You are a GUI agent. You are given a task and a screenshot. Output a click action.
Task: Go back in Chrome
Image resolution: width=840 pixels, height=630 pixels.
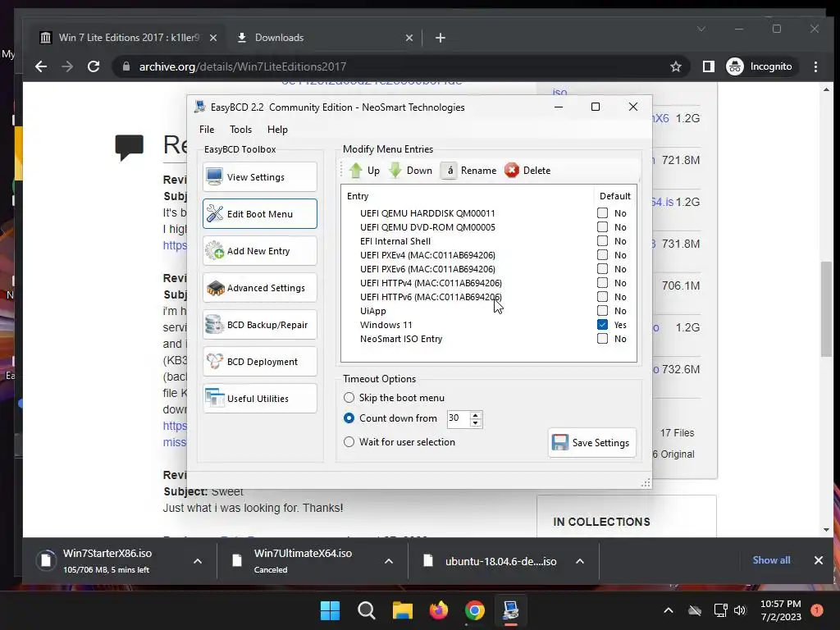(x=41, y=66)
